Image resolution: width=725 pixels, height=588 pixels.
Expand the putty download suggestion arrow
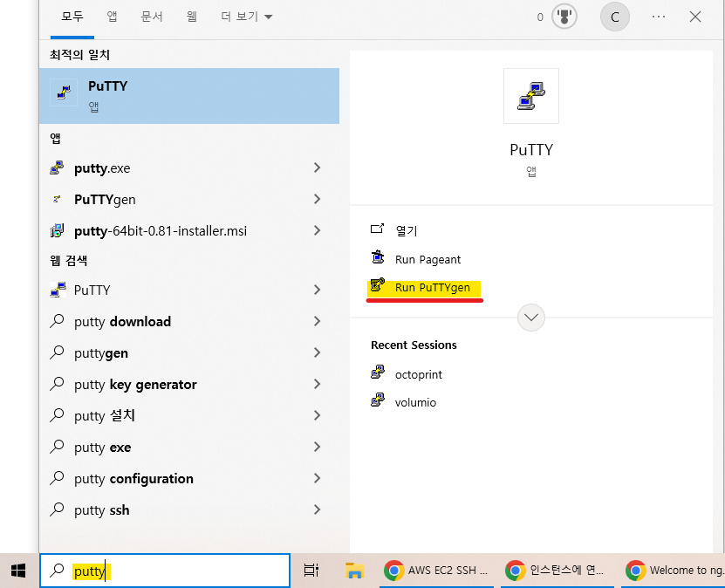point(318,321)
